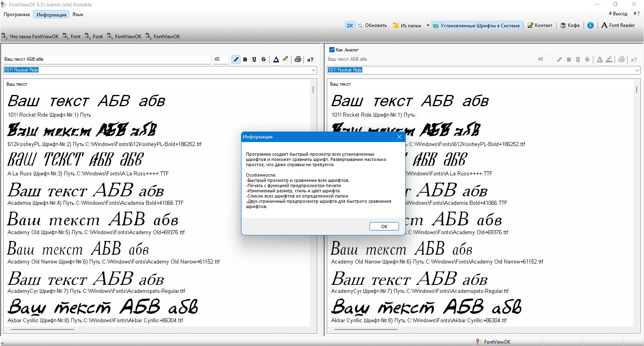Click the a? icon in left toolbar
Image resolution: width=644 pixels, height=346 pixels.
pyautogui.click(x=310, y=60)
